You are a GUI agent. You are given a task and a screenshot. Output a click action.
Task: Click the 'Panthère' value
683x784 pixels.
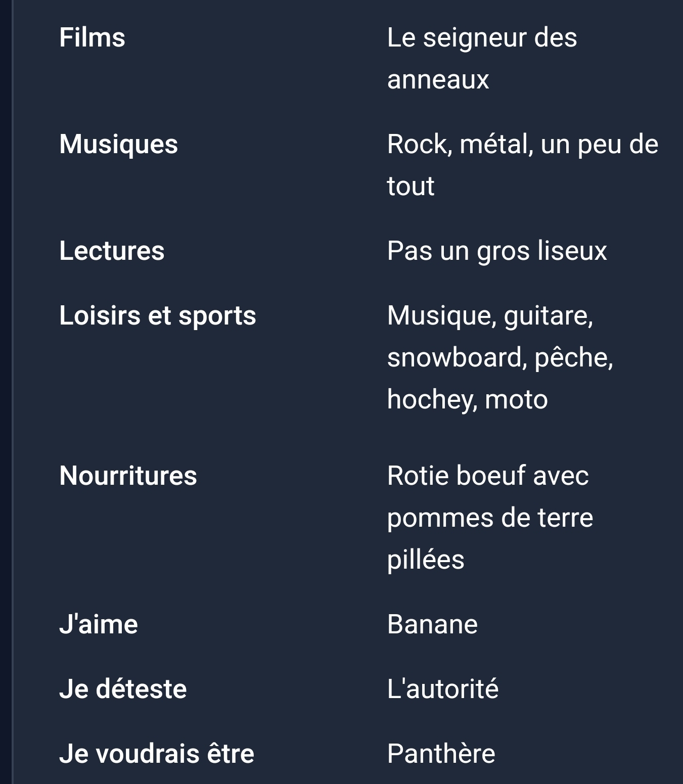[441, 754]
